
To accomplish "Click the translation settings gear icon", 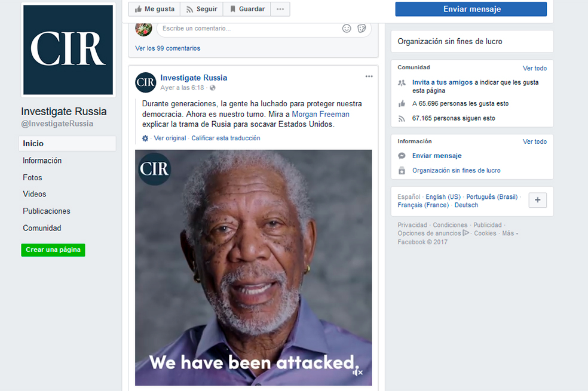I will 145,138.
